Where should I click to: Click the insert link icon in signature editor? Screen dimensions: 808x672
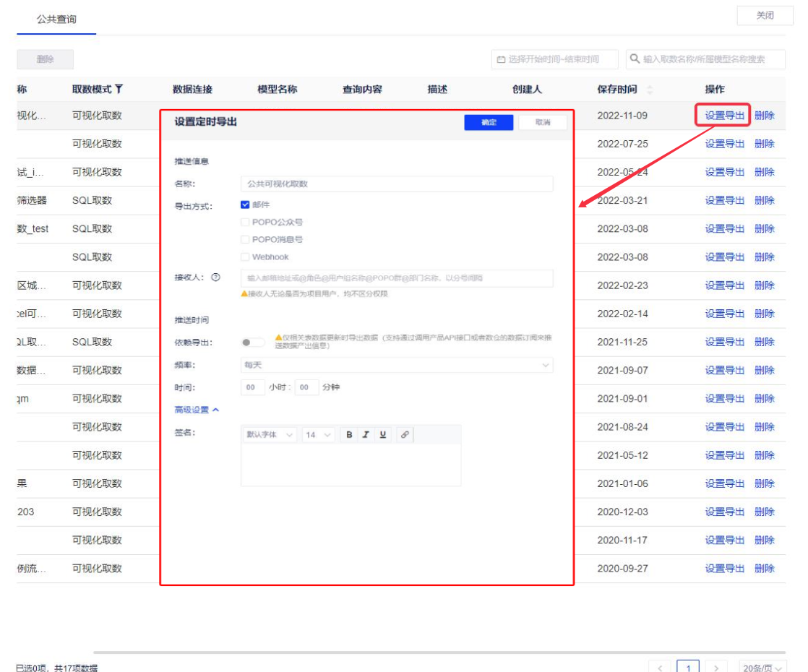tap(405, 435)
